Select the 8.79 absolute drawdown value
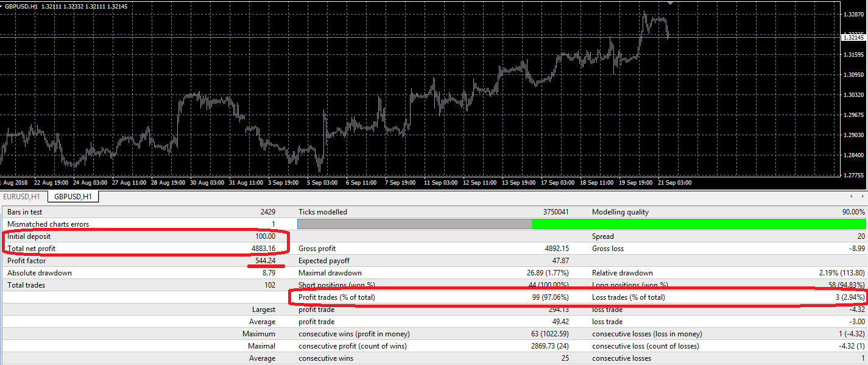Viewport: 868px width, 365px height. (x=269, y=273)
